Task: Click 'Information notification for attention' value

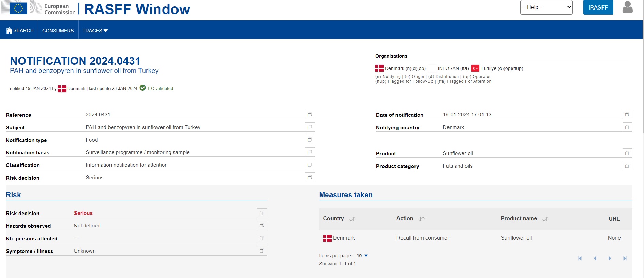Action: (x=126, y=165)
